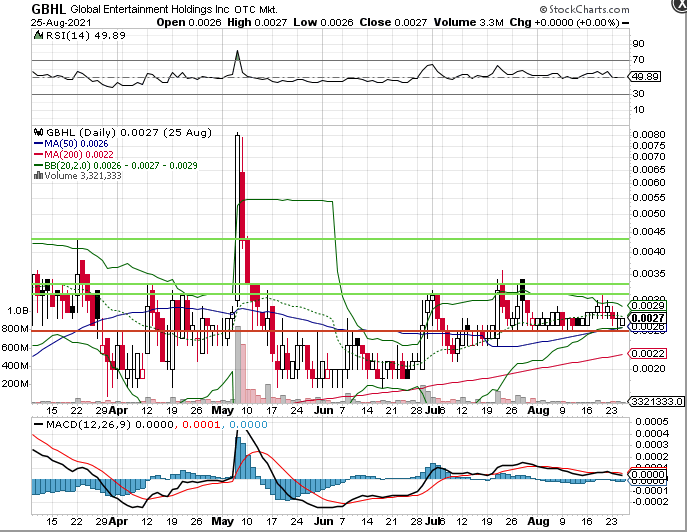Click the 0.0000 MACD value tag on right axis

[x=648, y=475]
